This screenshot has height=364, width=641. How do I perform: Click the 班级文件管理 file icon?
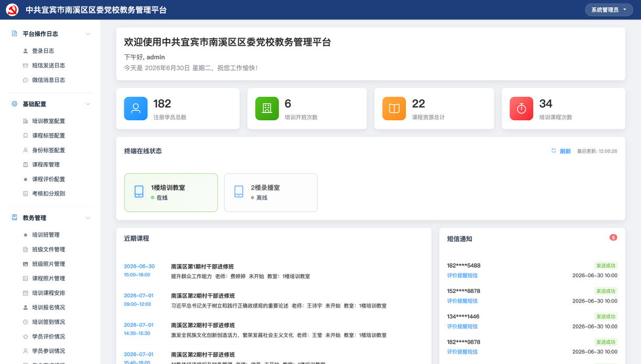click(x=26, y=249)
